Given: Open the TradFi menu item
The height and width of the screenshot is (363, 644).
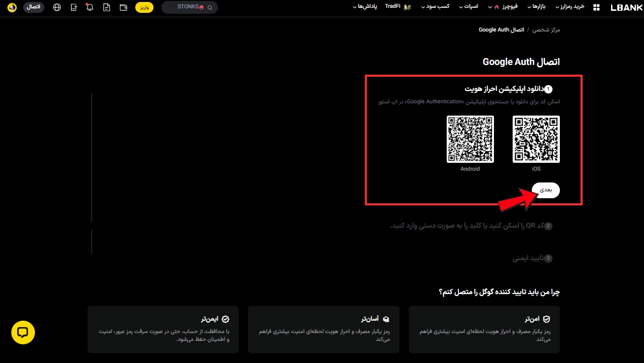Looking at the screenshot, I should coord(393,7).
